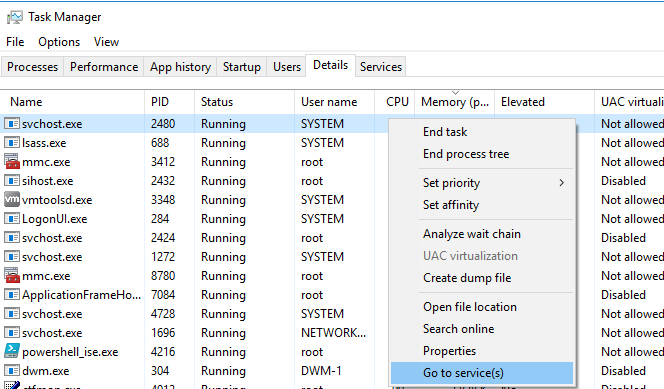Open the Users tab
Viewport: 664px width, 389px height.
(287, 67)
